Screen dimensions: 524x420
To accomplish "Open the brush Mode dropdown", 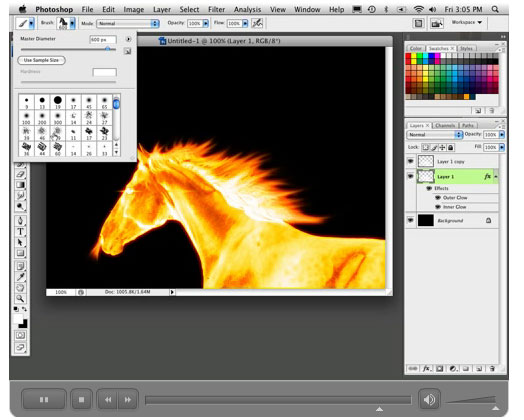I will (128, 23).
